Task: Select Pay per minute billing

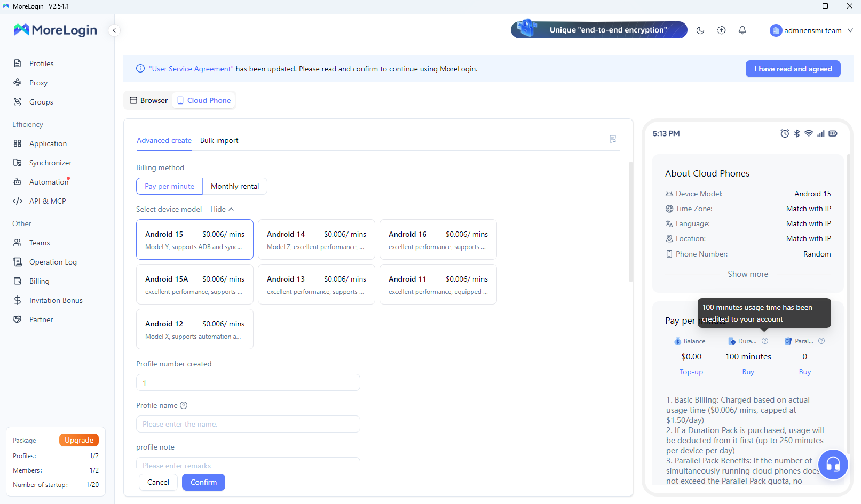Action: pyautogui.click(x=169, y=186)
